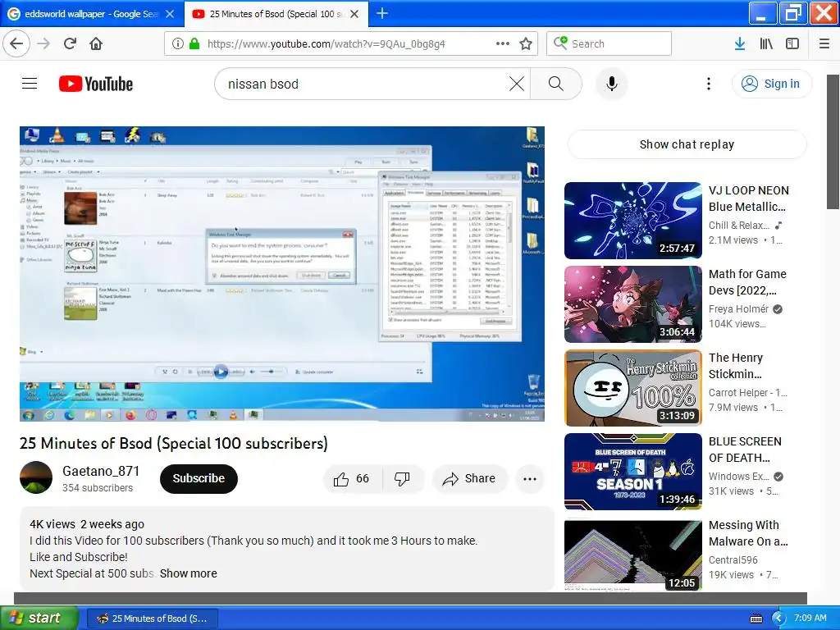The image size is (840, 630).
Task: Select the 25 Minutes of Bsod tab
Action: coord(276,14)
